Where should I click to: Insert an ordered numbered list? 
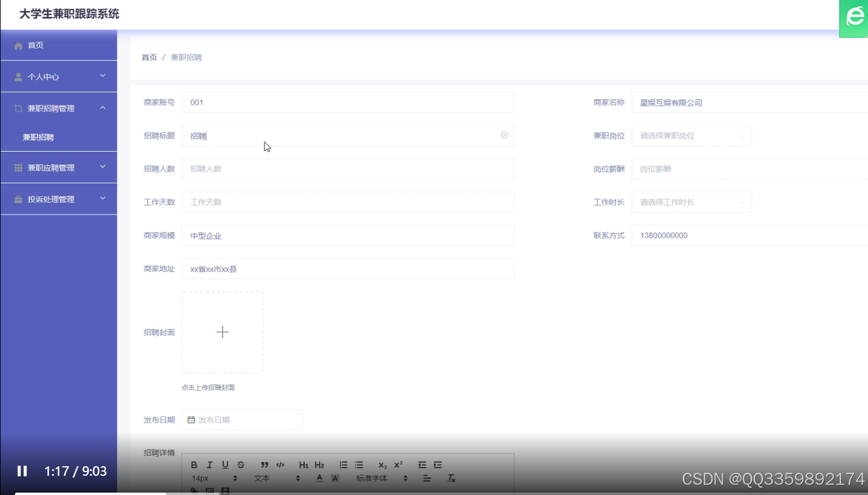click(344, 465)
